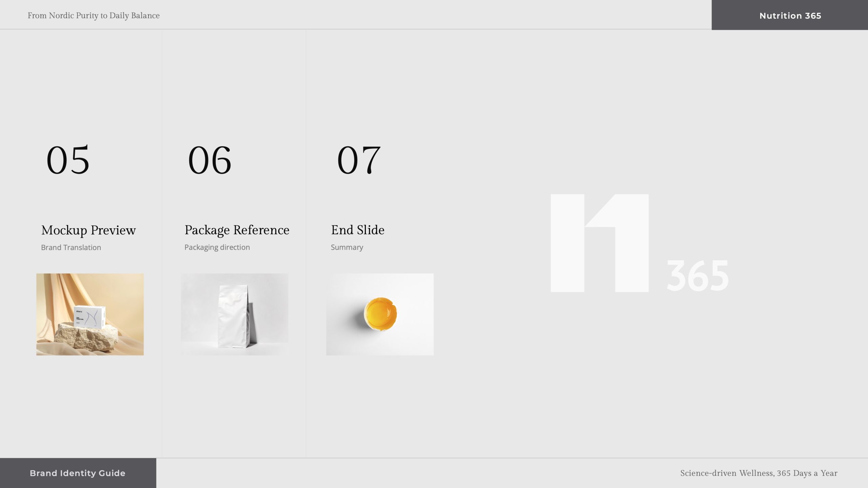This screenshot has width=868, height=488.
Task: Select the Brand Identity Guide footer tab
Action: (x=78, y=473)
